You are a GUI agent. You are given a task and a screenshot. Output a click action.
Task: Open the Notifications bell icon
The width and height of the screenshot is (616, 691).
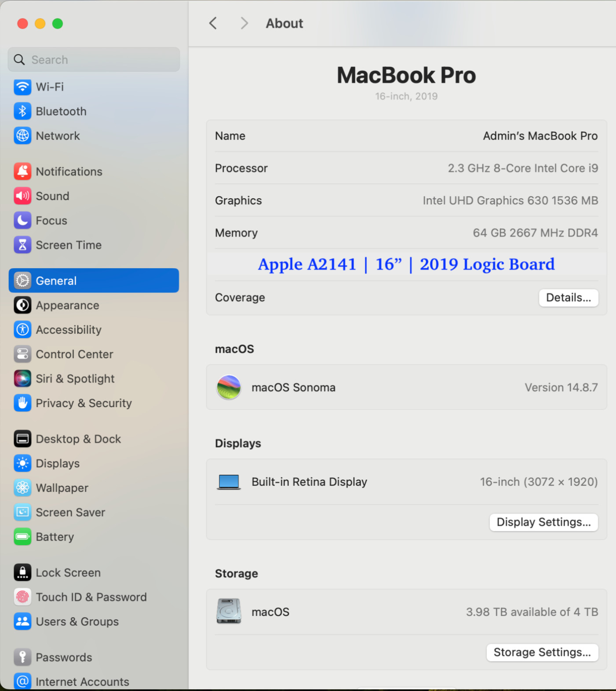pos(22,171)
